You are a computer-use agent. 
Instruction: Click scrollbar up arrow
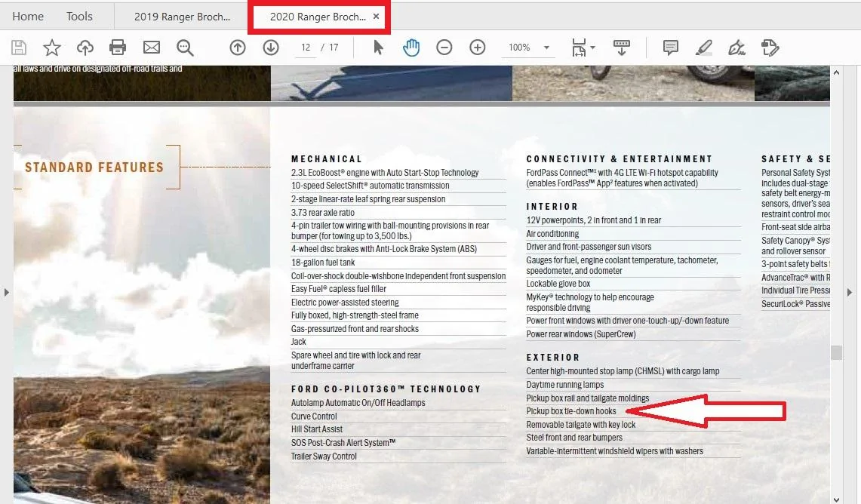[x=836, y=72]
